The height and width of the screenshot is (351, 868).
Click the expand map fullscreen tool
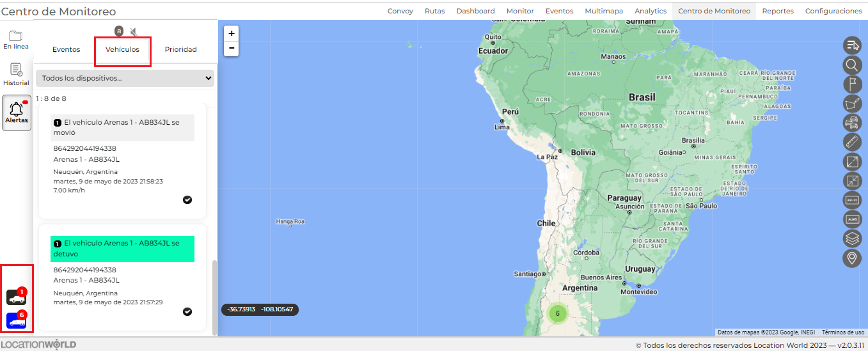[852, 161]
